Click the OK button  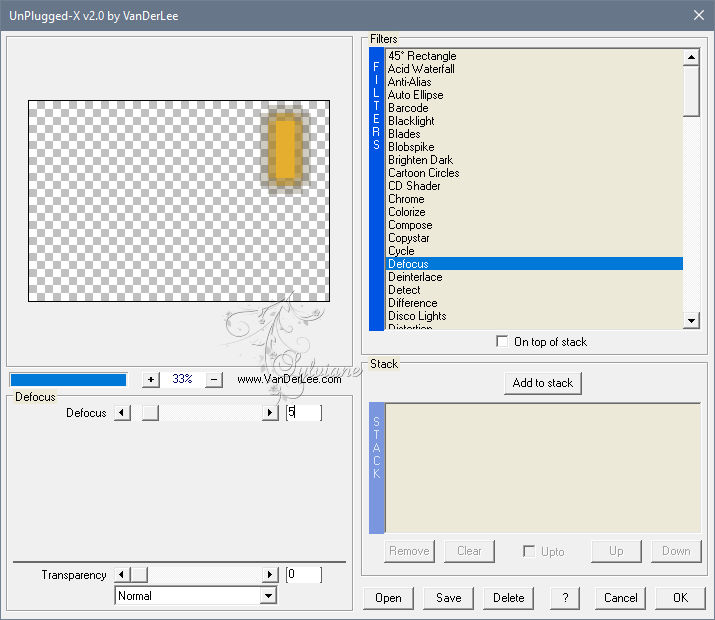[x=680, y=598]
